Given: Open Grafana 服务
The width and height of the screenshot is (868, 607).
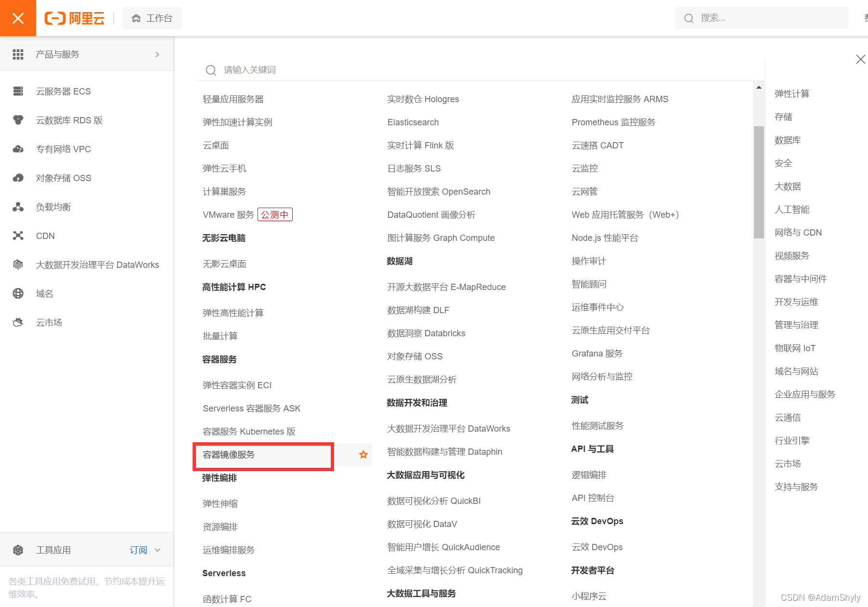Looking at the screenshot, I should [x=597, y=354].
